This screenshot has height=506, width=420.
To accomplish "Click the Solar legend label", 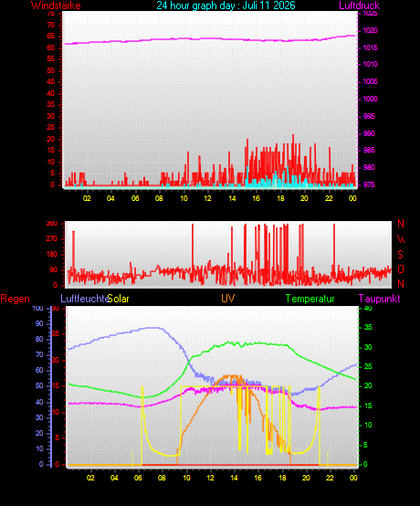I will 118,299.
